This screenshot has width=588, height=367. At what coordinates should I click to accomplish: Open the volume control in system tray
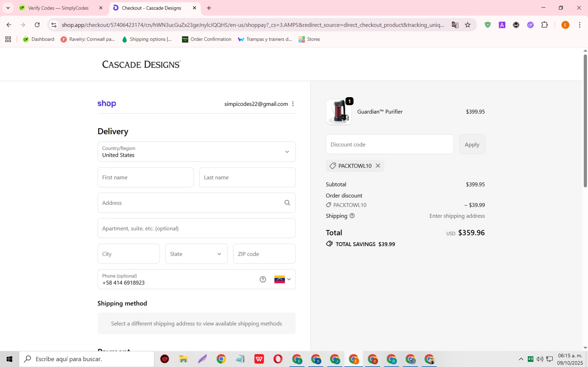pyautogui.click(x=540, y=359)
